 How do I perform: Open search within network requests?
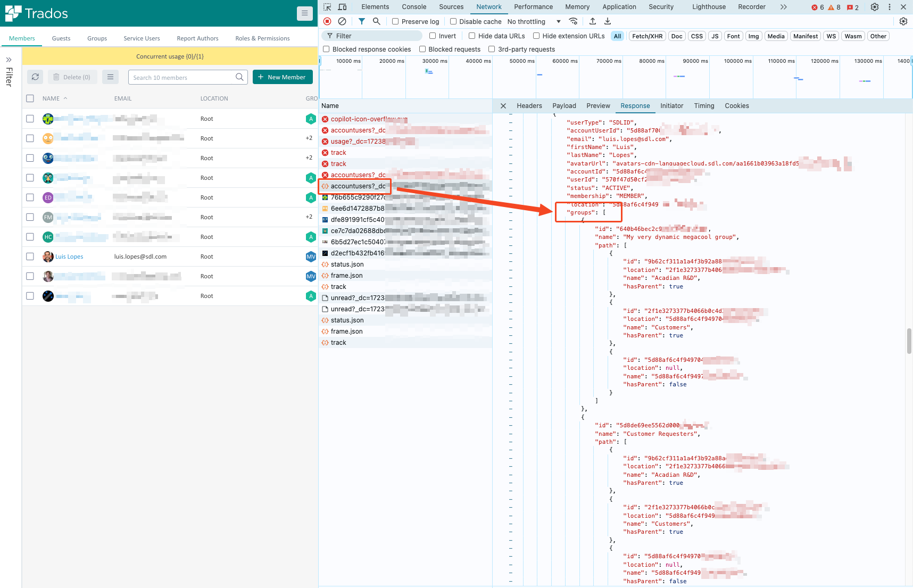pyautogui.click(x=377, y=21)
